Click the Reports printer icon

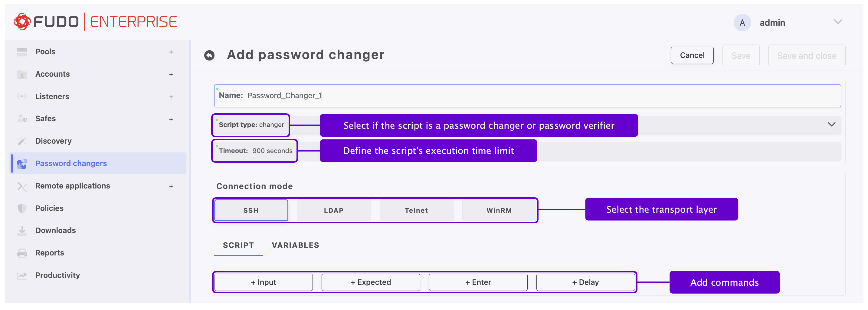point(22,253)
